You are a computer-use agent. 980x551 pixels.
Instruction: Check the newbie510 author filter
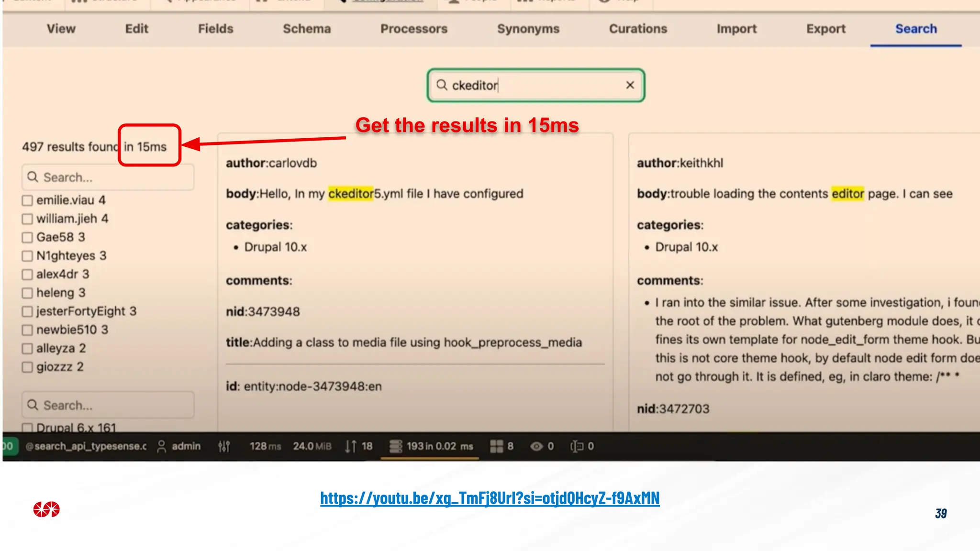coord(27,330)
